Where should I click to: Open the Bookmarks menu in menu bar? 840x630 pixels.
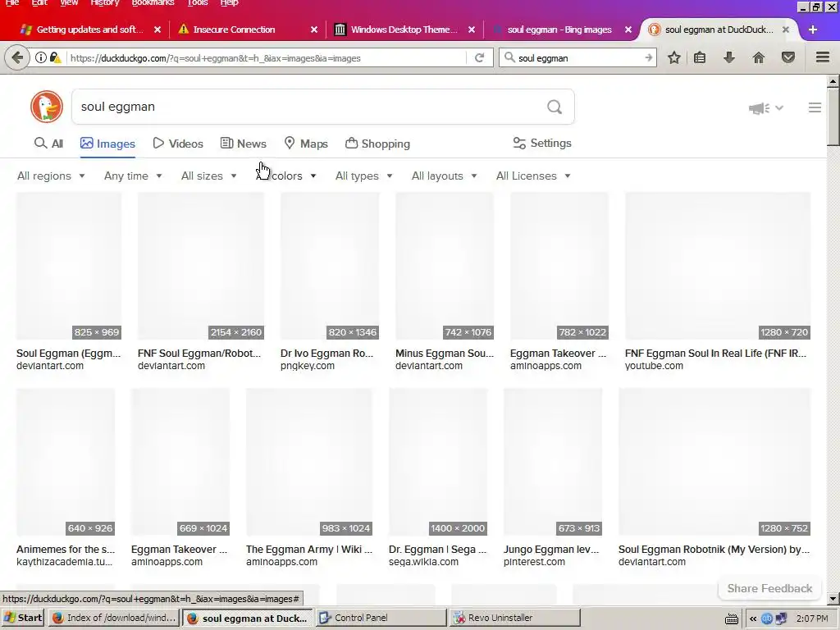click(153, 2)
